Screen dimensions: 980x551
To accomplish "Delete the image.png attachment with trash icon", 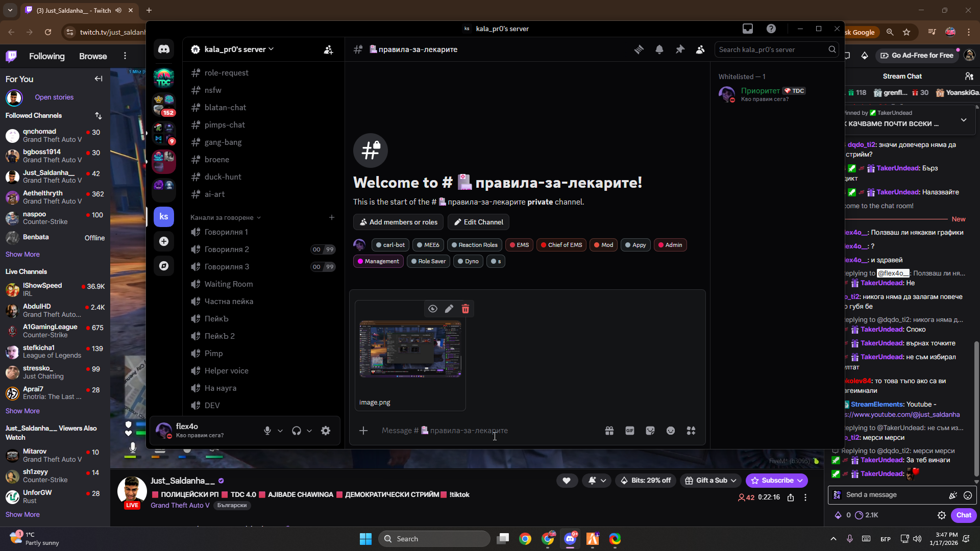I will [x=465, y=309].
